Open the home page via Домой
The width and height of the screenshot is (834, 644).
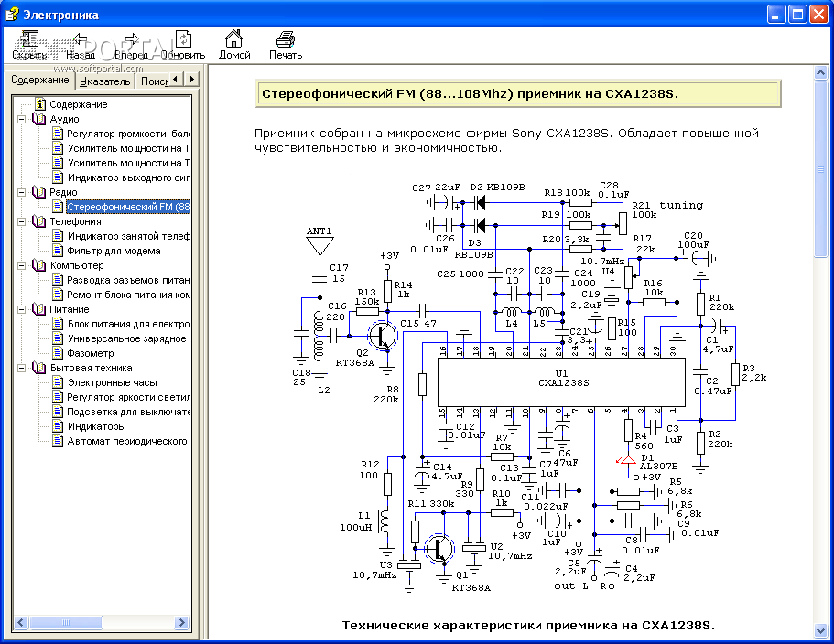point(234,39)
